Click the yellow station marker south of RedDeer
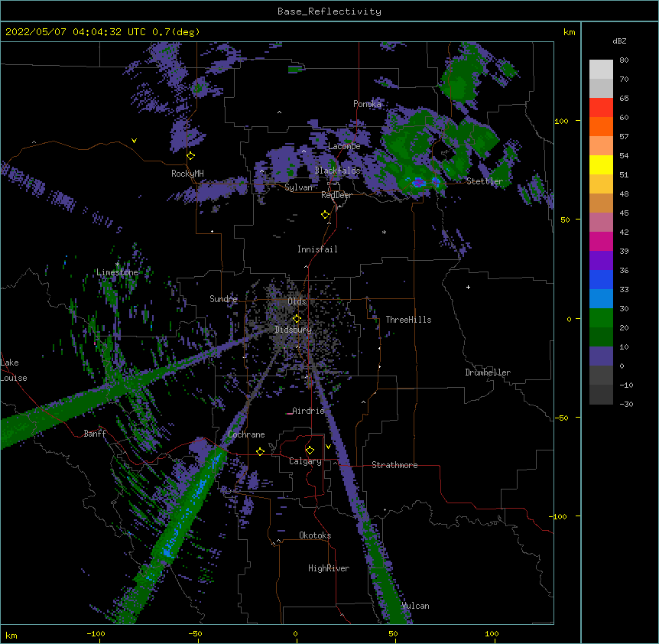The height and width of the screenshot is (644, 659). coord(326,215)
